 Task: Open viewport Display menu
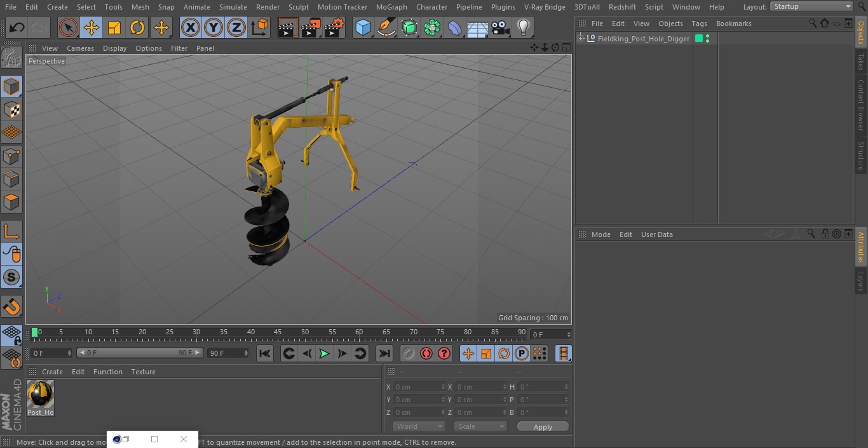(114, 48)
